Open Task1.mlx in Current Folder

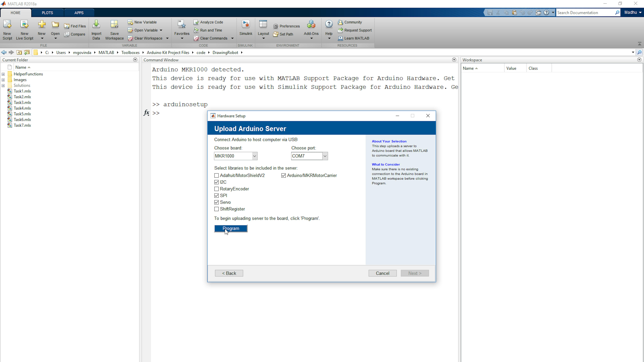(x=22, y=91)
